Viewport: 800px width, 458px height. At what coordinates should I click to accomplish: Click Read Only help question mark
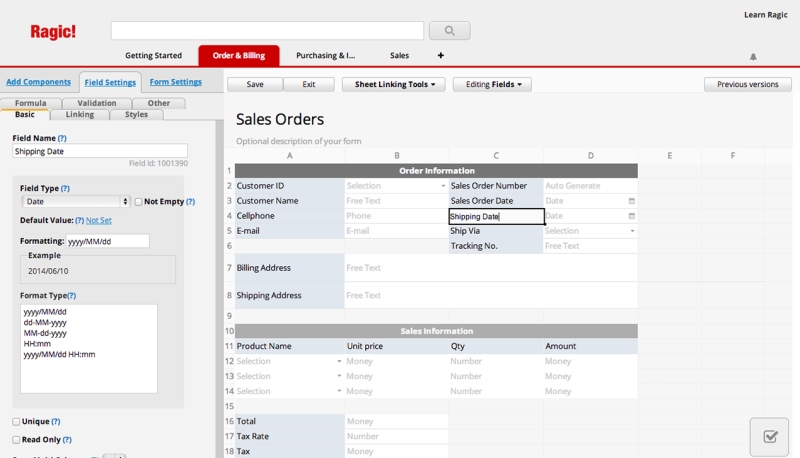[x=67, y=440]
